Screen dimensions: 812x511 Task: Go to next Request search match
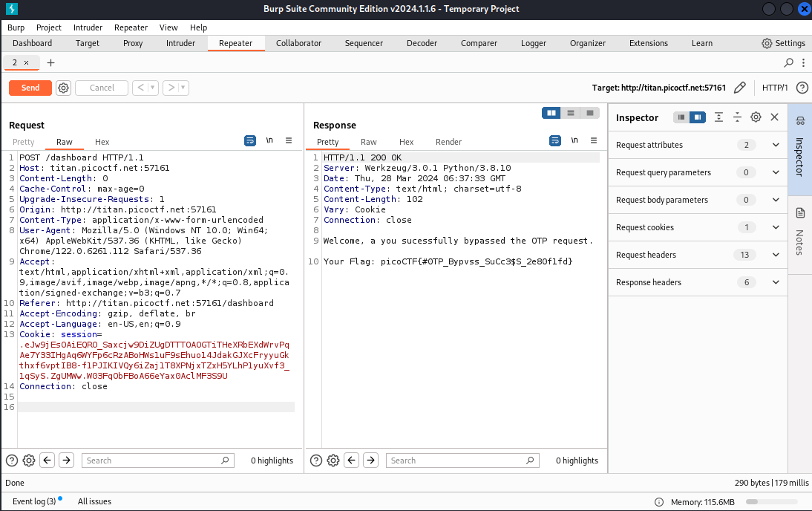point(66,460)
